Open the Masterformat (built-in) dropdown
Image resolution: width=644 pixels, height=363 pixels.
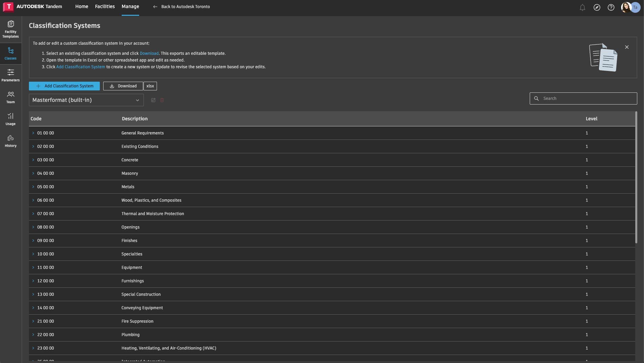point(86,100)
